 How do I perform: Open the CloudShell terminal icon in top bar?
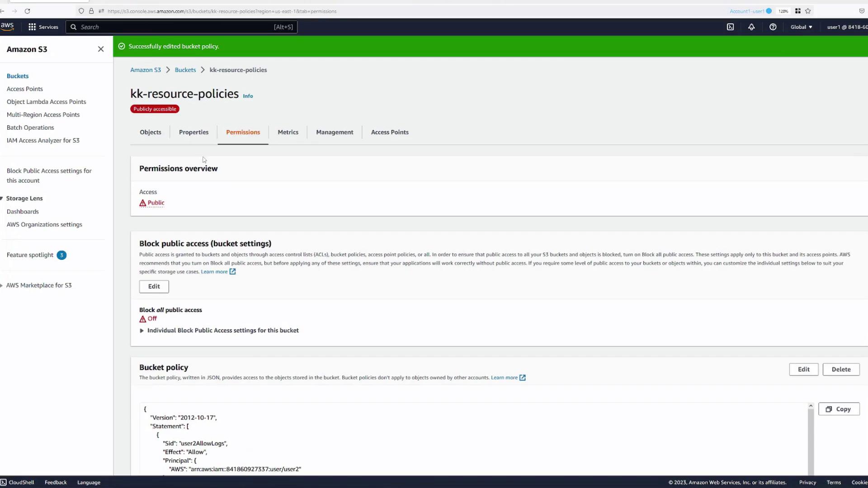[x=730, y=27]
